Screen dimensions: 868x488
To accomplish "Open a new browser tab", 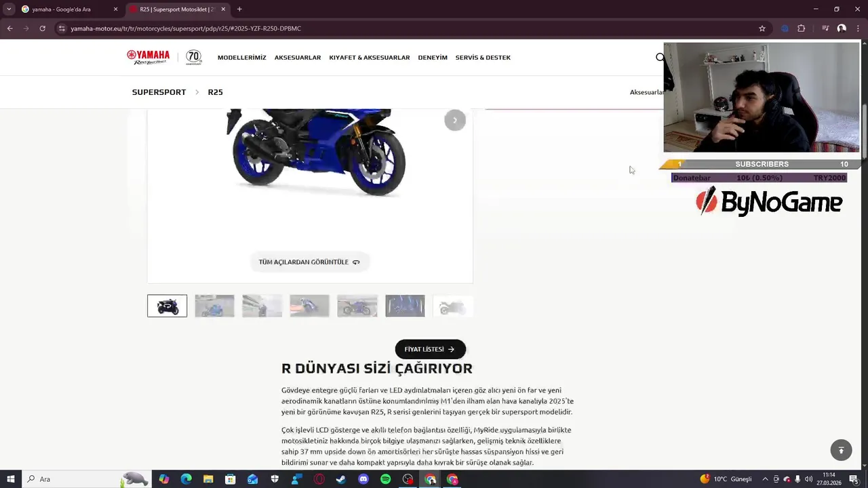I will point(239,9).
